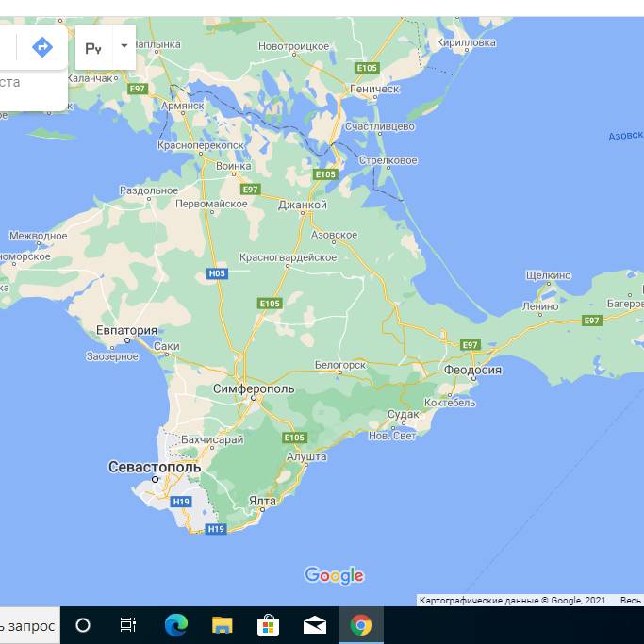644x644 pixels.
Task: Click the Судак town label
Action: click(403, 415)
